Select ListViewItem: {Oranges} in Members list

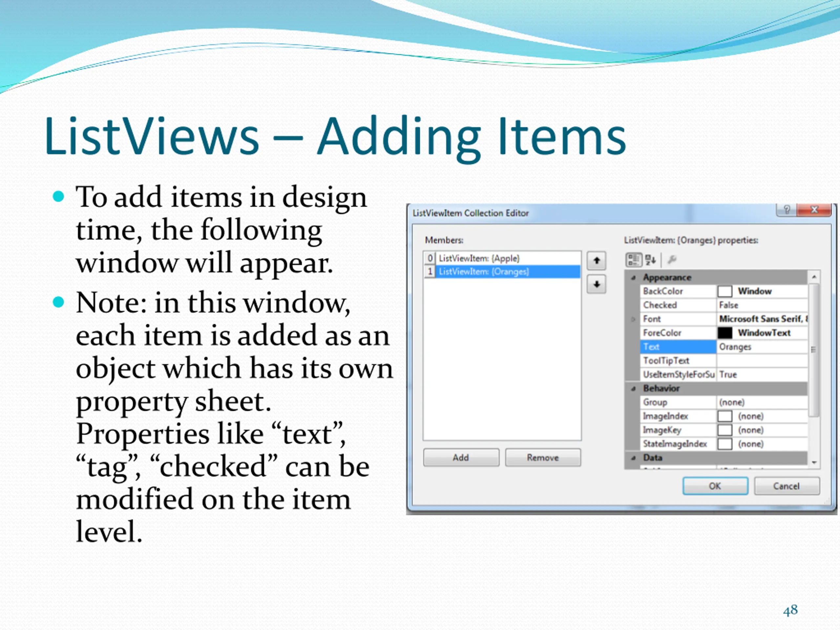(502, 271)
